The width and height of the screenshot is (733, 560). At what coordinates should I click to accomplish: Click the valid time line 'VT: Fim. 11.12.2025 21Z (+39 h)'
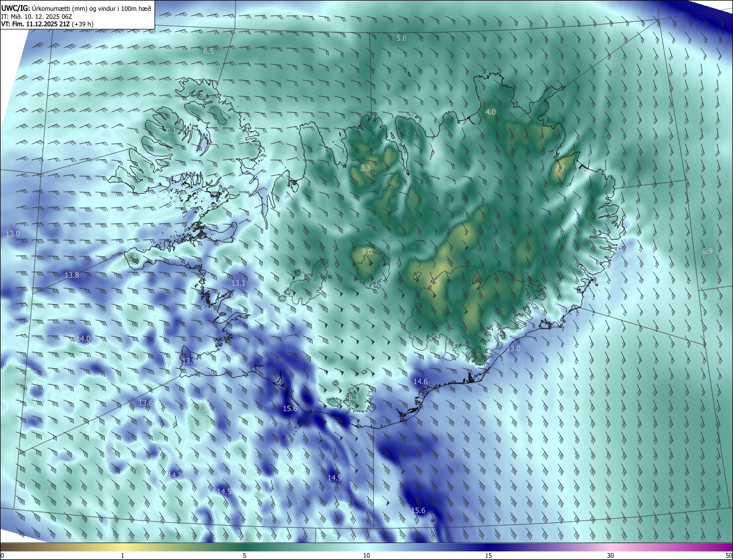(47, 24)
